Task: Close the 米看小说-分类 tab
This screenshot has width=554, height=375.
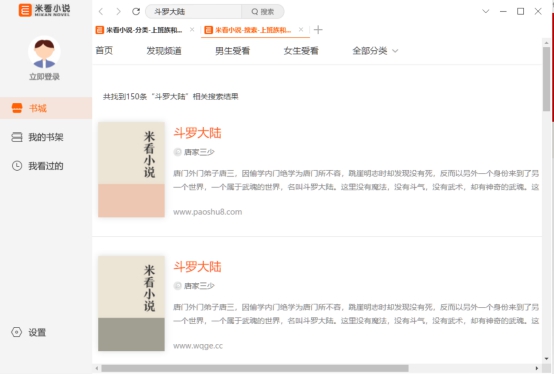Action: pyautogui.click(x=192, y=30)
